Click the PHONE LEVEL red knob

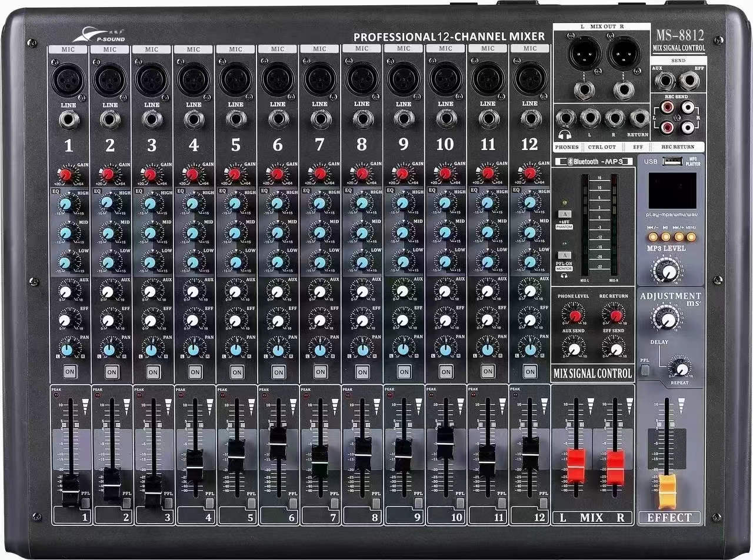pyautogui.click(x=574, y=316)
